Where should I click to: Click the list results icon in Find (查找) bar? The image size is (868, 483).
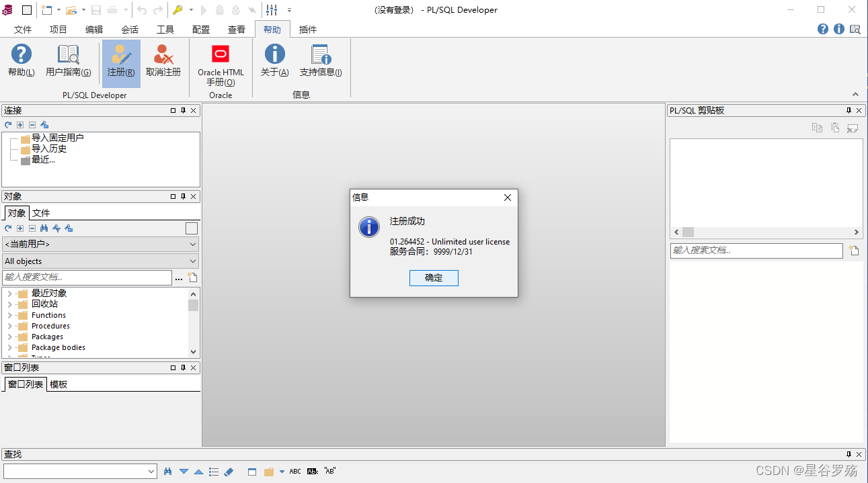(x=214, y=472)
